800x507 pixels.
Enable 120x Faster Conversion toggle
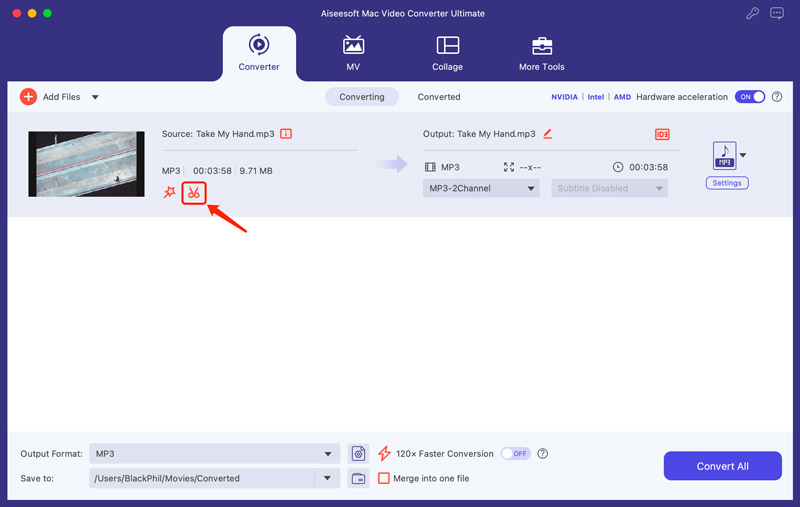pos(514,454)
